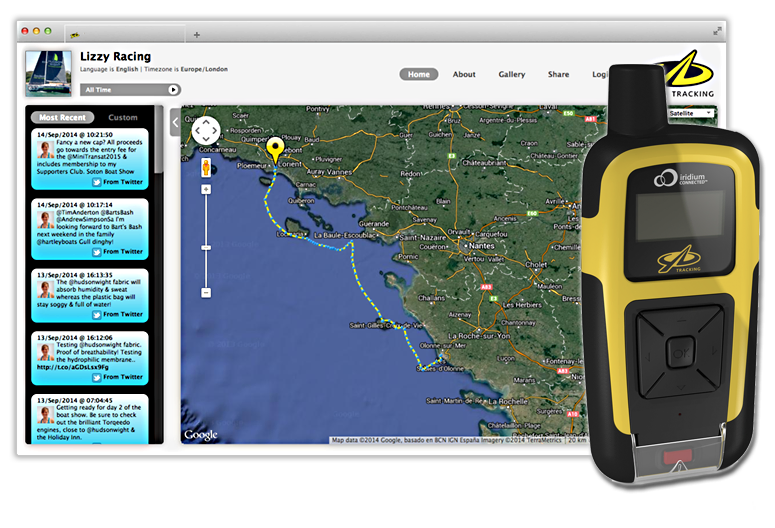Click the La Rochelle label on map
The width and height of the screenshot is (775, 528).
(508, 401)
